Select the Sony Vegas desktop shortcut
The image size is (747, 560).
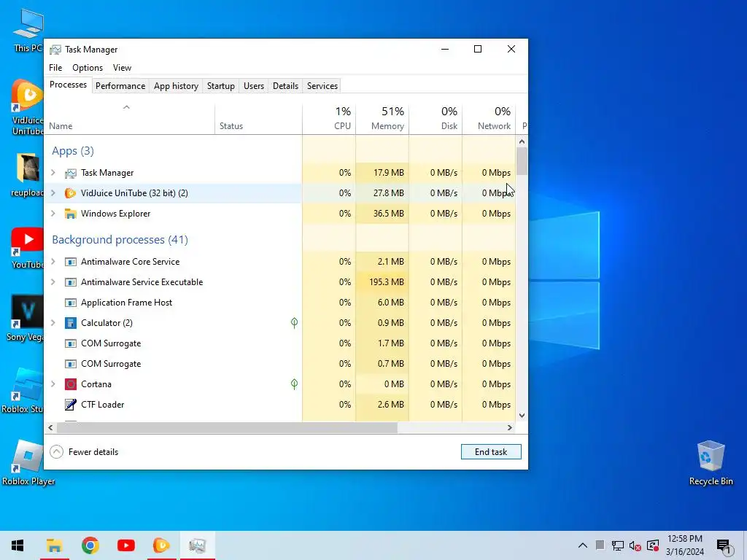pos(27,318)
